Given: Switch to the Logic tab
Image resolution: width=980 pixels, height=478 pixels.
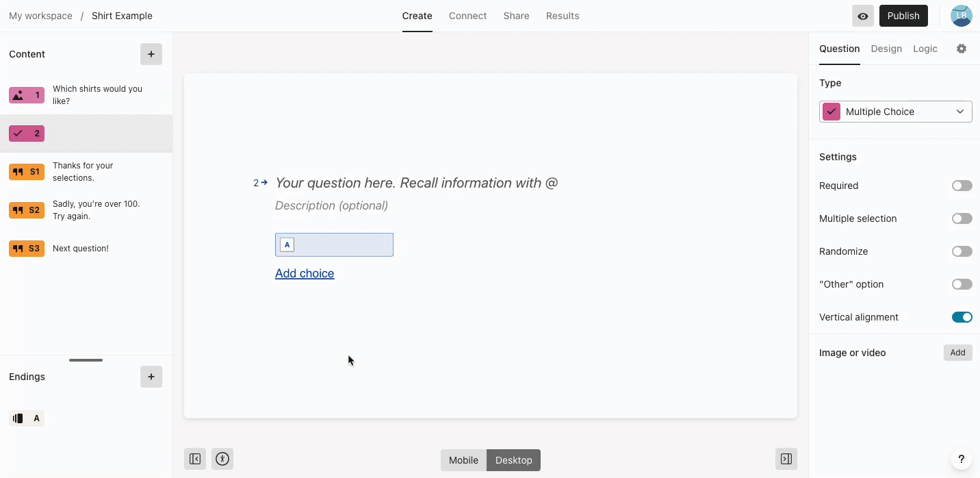Looking at the screenshot, I should pyautogui.click(x=925, y=49).
